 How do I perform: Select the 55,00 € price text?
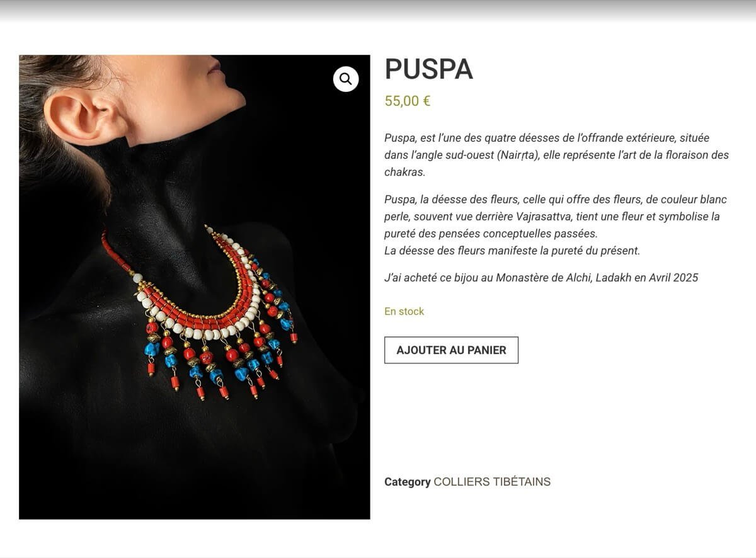[408, 101]
